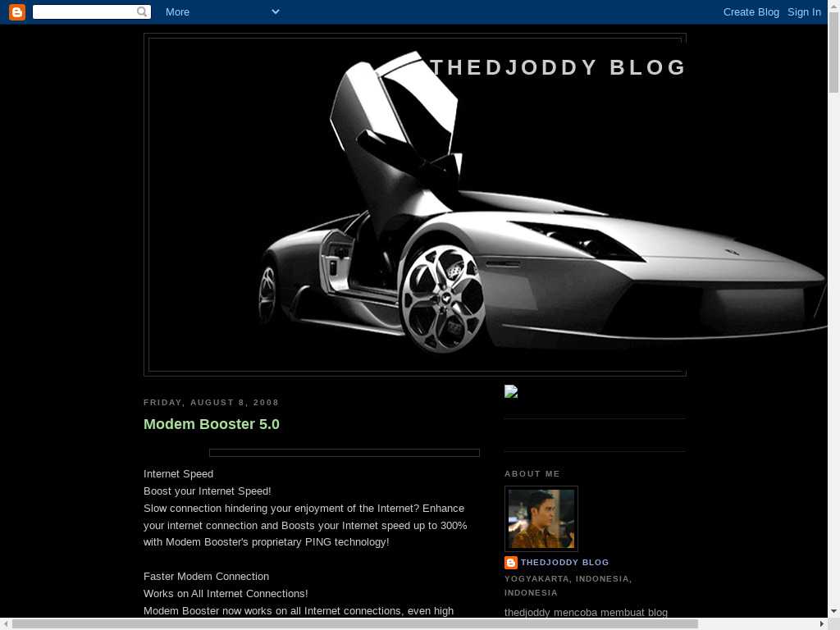Click small Blogger icon beside profile name
This screenshot has height=630, width=840.
click(x=511, y=563)
